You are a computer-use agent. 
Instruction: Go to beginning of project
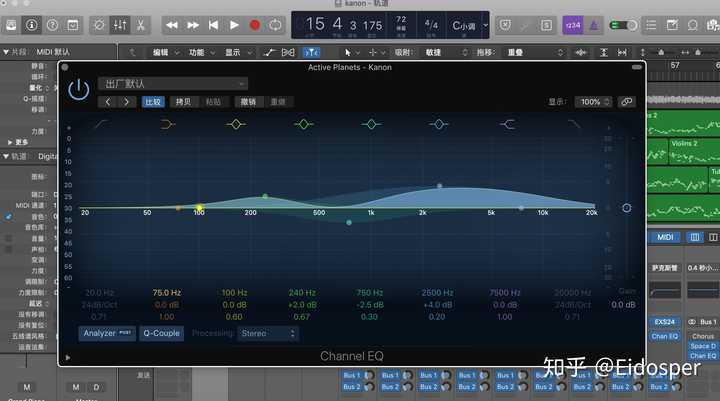(x=214, y=25)
